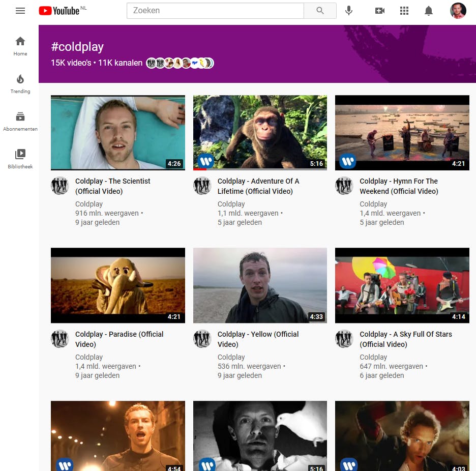Open Hymn For The Weekend thumbnail
This screenshot has height=471, width=476.
point(402,133)
